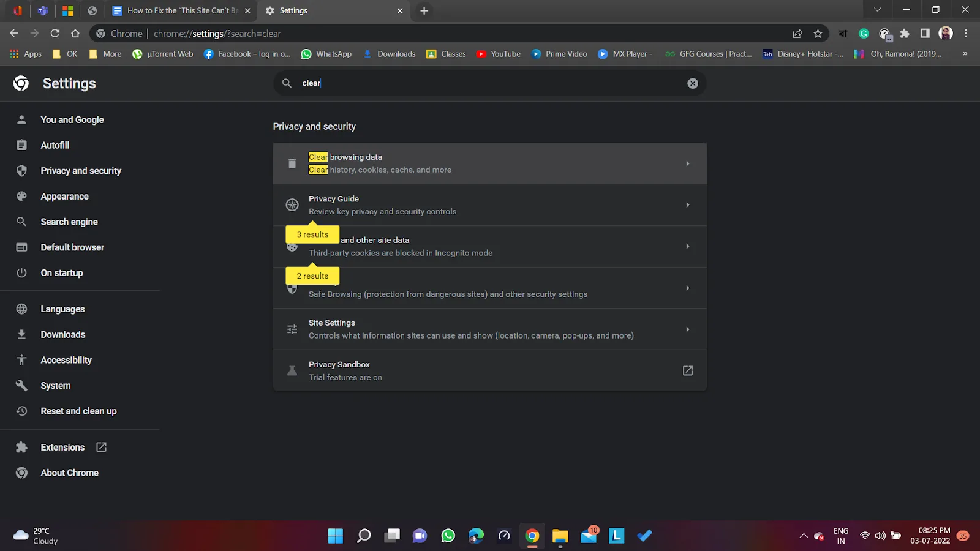
Task: Open the WhatsApp bookmark in bookmarks bar
Action: (326, 54)
